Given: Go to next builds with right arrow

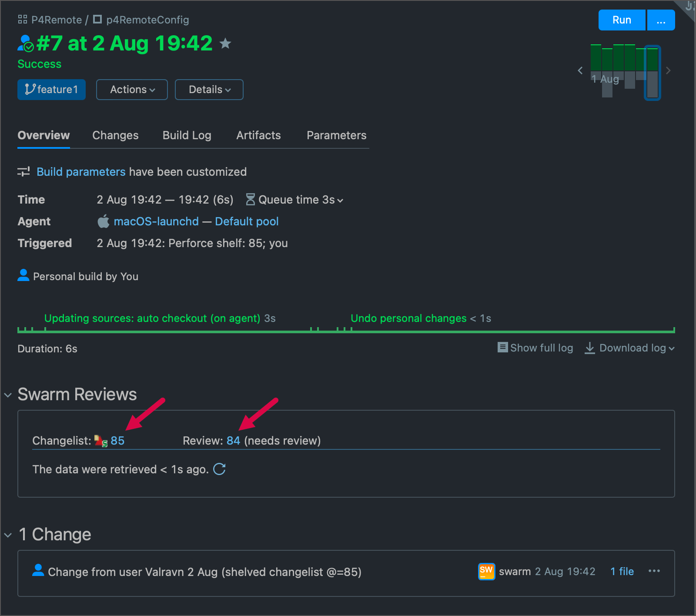Looking at the screenshot, I should pyautogui.click(x=668, y=70).
